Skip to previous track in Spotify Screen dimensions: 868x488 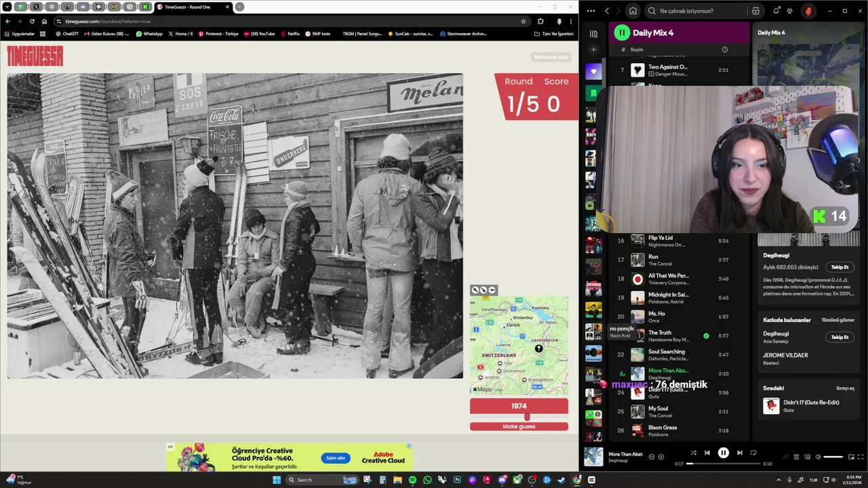pos(707,453)
